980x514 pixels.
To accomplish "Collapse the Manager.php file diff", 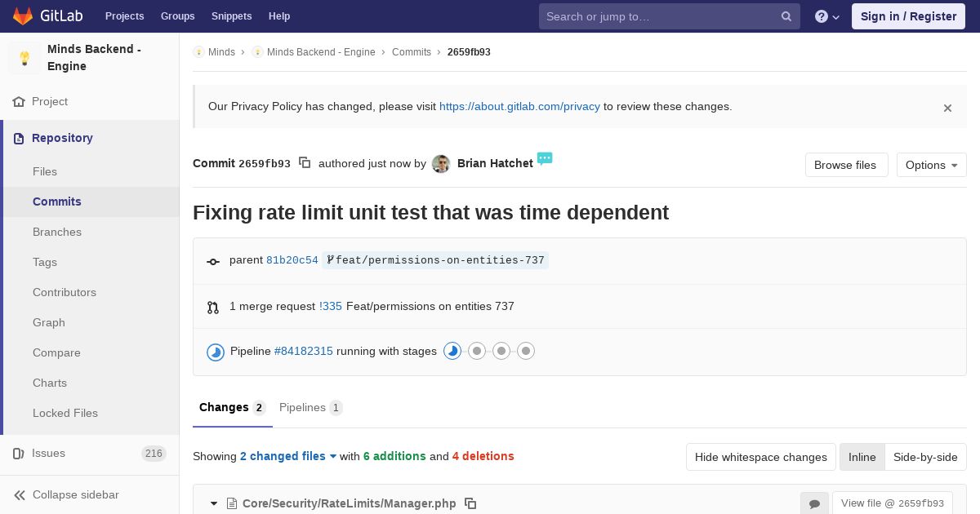I will pyautogui.click(x=214, y=503).
